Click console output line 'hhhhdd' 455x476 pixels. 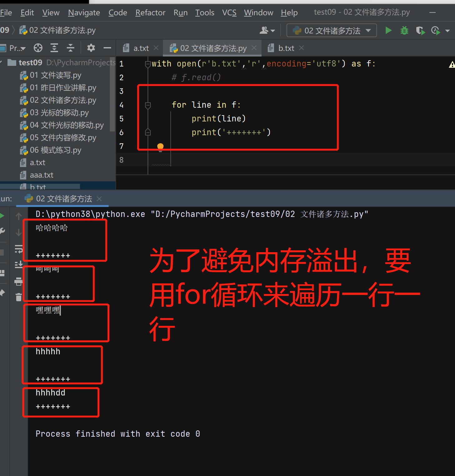pos(50,393)
